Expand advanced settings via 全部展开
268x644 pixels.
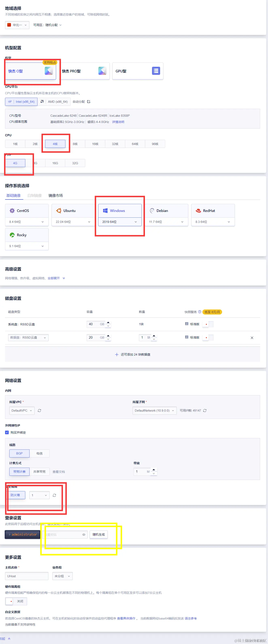[x=56, y=278]
